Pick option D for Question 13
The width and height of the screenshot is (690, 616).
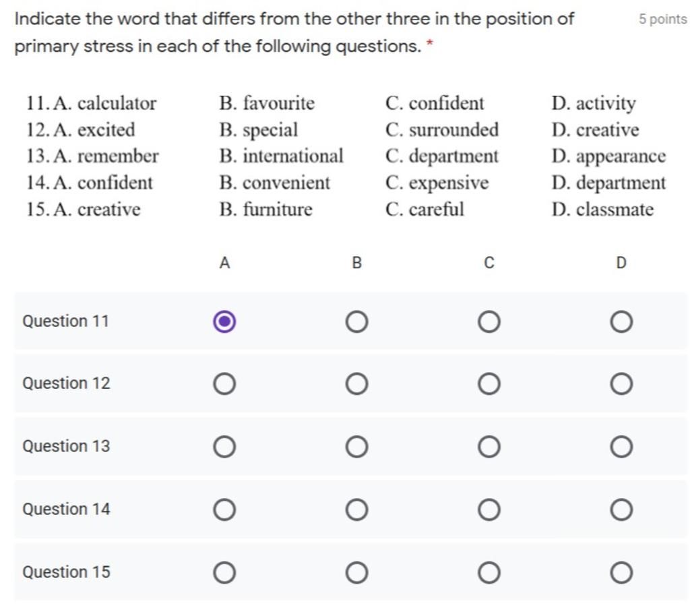click(x=621, y=447)
